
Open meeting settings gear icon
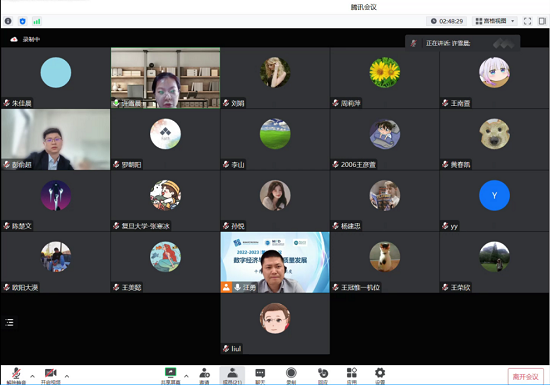(380, 376)
